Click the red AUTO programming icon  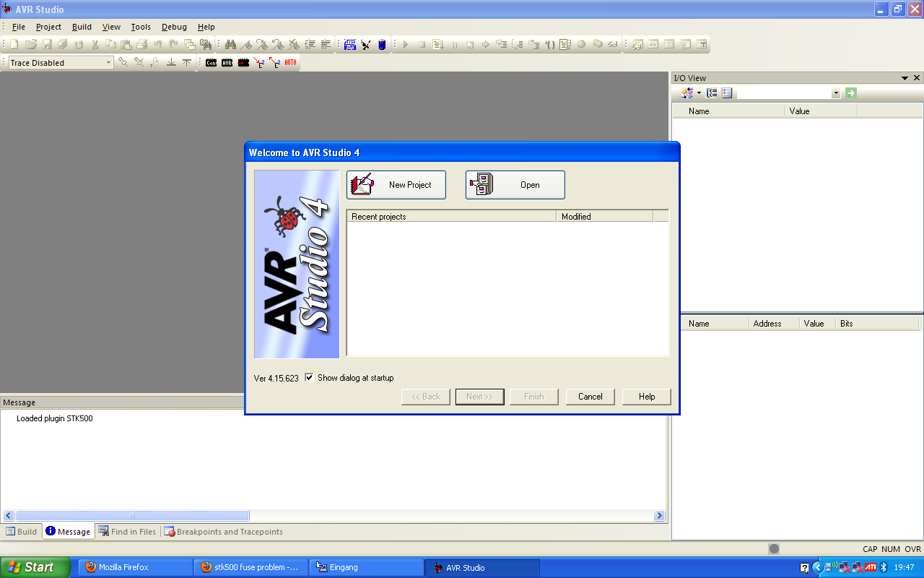pos(290,63)
